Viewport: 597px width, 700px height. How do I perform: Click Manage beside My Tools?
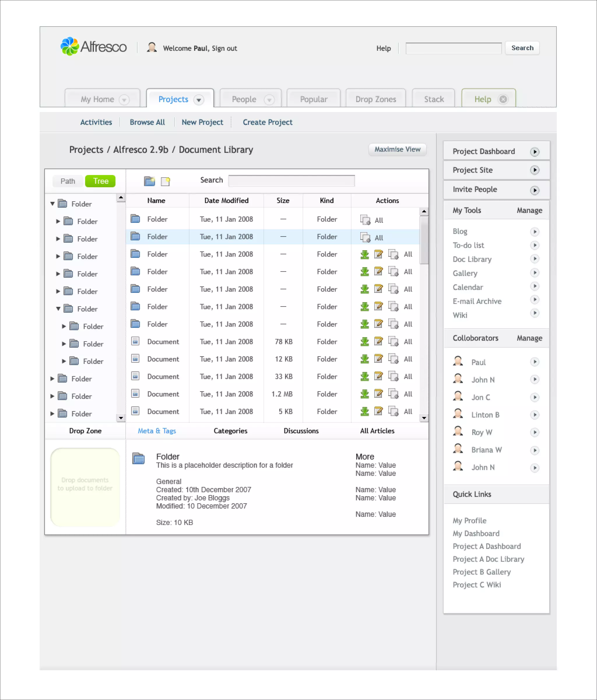(x=529, y=210)
